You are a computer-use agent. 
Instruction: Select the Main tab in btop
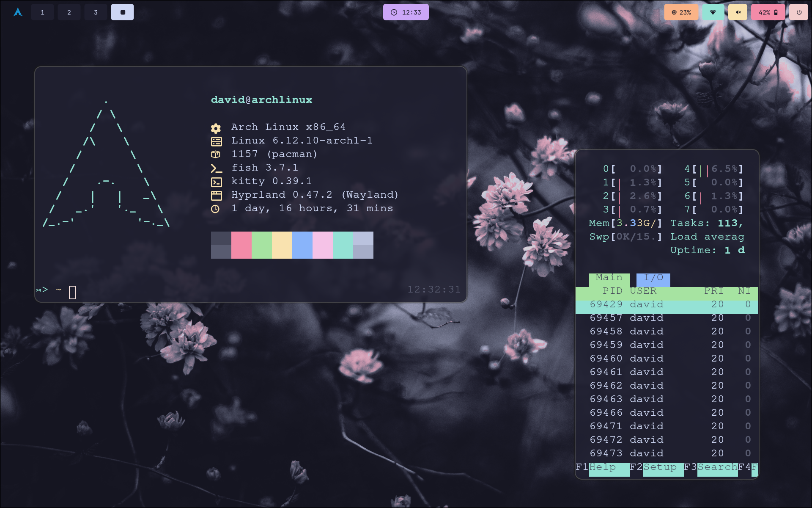point(609,278)
